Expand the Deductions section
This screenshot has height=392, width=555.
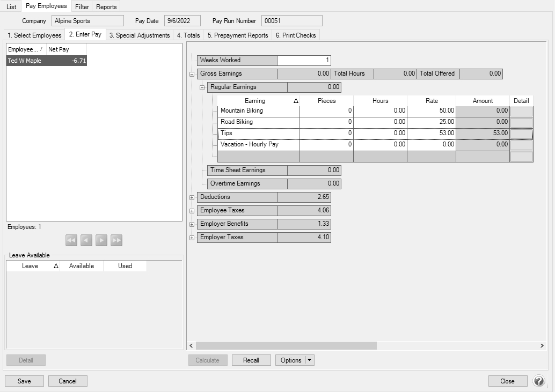(x=192, y=197)
